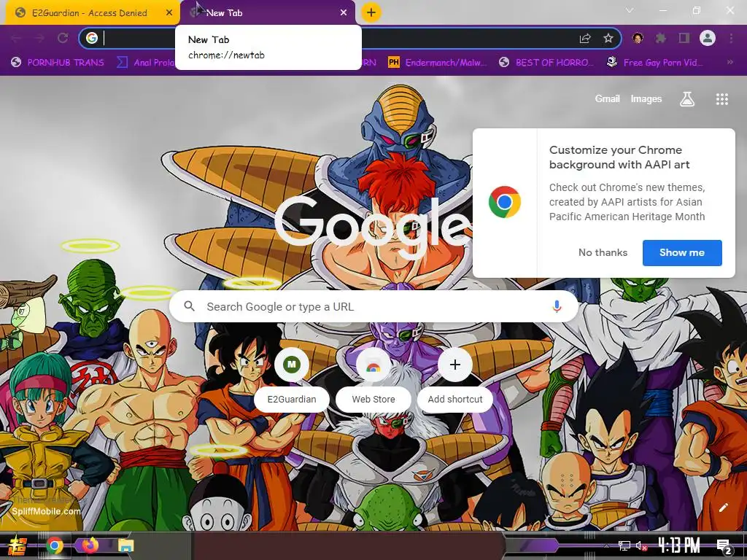Image resolution: width=747 pixels, height=560 pixels.
Task: Open BEST OF HORRO... bookmark
Action: [546, 63]
